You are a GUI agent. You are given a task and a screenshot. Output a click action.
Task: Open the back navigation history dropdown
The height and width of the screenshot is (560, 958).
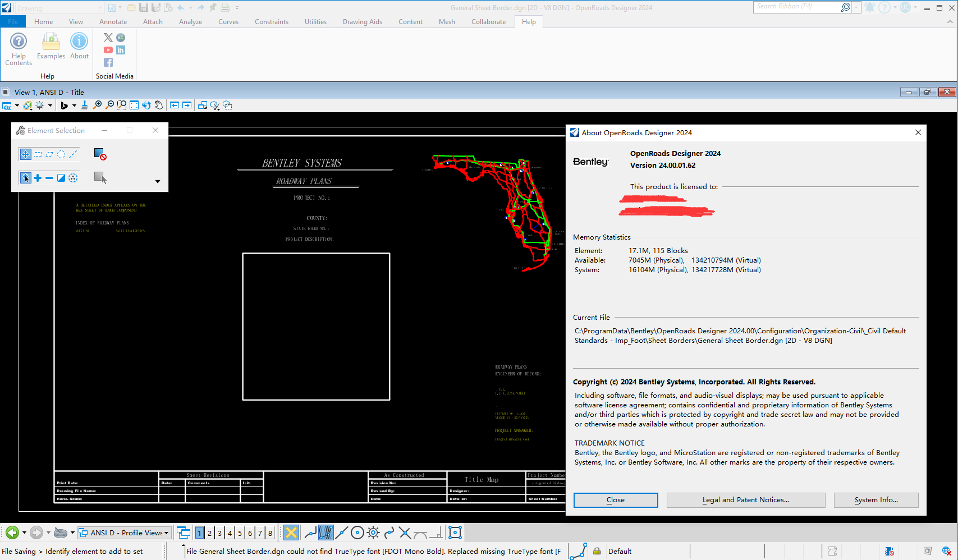(x=24, y=533)
